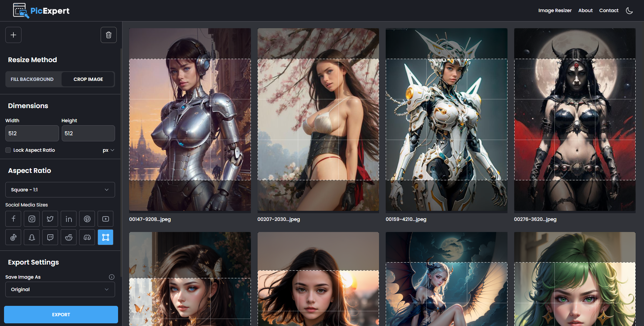Select the 00147-9208 robot armor image

[x=190, y=120]
